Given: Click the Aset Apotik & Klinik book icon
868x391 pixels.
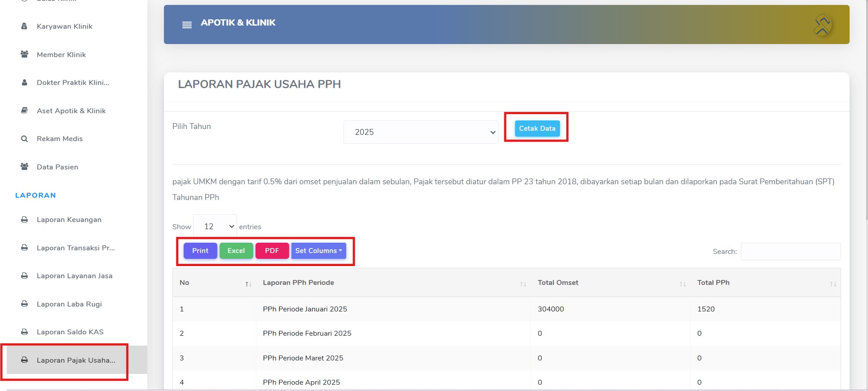Looking at the screenshot, I should click(x=24, y=111).
